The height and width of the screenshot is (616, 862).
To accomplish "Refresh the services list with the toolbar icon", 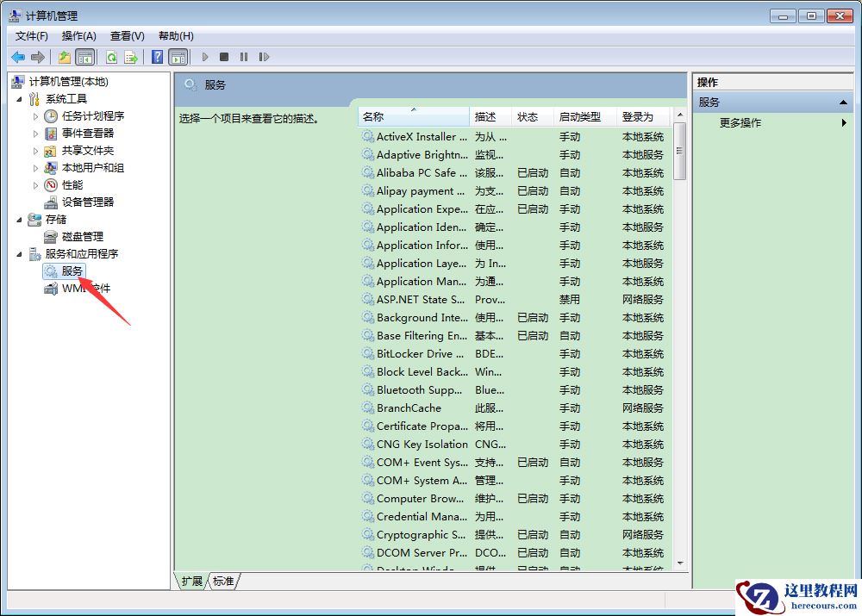I will (112, 56).
